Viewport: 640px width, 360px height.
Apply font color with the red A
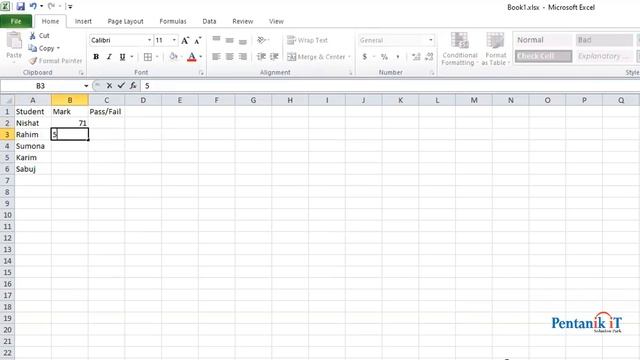tap(191, 57)
